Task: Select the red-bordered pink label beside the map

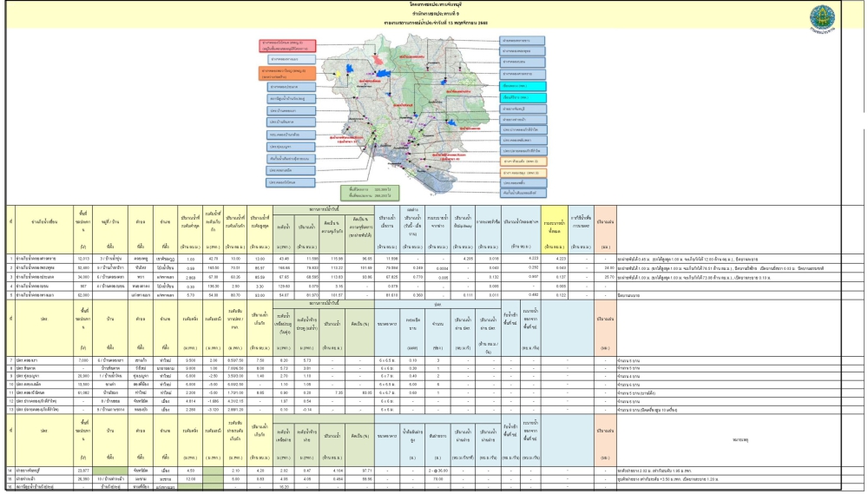Action: click(286, 45)
